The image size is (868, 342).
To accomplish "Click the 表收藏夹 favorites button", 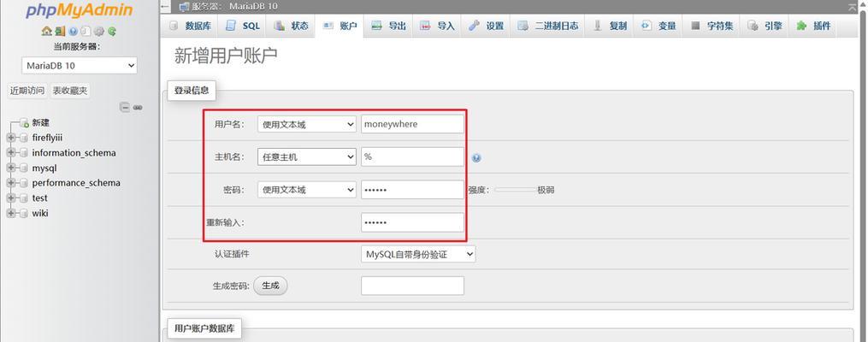I will 70,91.
